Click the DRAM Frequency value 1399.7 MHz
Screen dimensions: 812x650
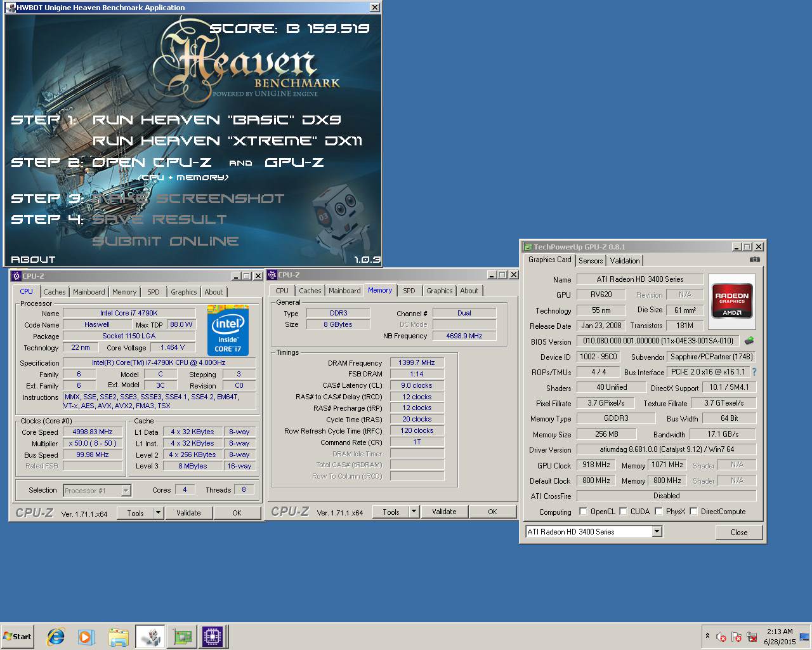click(x=417, y=362)
